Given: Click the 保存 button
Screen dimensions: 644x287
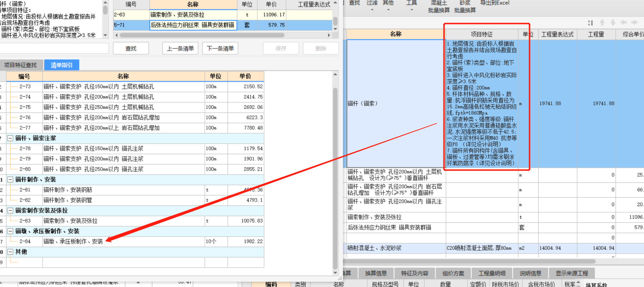Looking at the screenshot, I should tap(281, 48).
